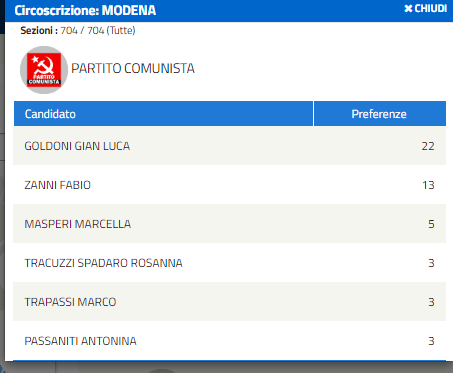Click Masperi Marcella's preference count 5
This screenshot has height=373, width=453.
pos(431,224)
